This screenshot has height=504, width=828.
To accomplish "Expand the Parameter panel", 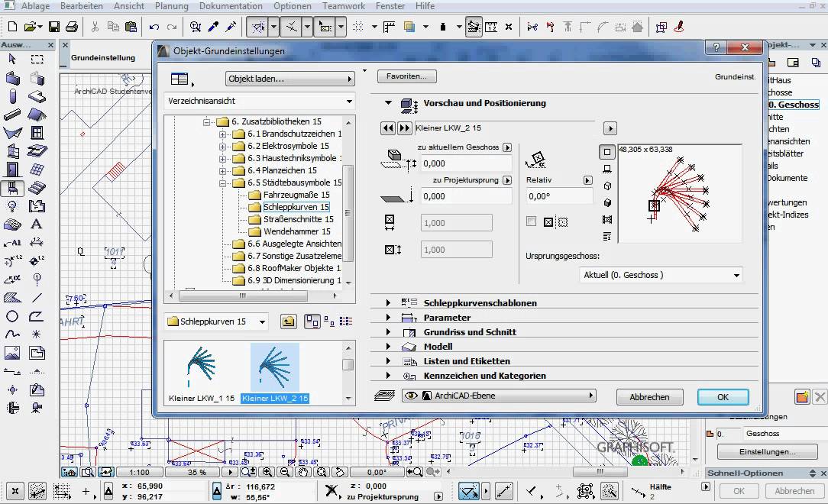I will tap(388, 318).
